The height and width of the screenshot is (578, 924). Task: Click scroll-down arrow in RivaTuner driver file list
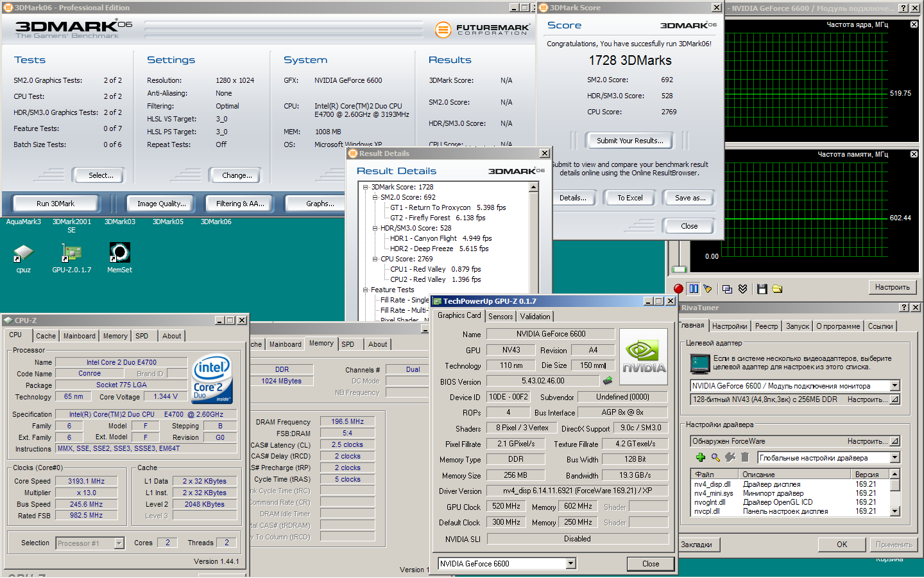tap(895, 512)
